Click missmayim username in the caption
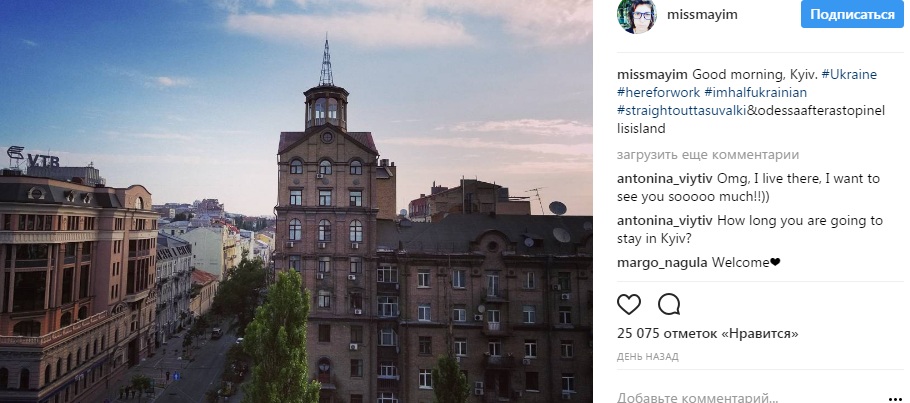 point(652,74)
